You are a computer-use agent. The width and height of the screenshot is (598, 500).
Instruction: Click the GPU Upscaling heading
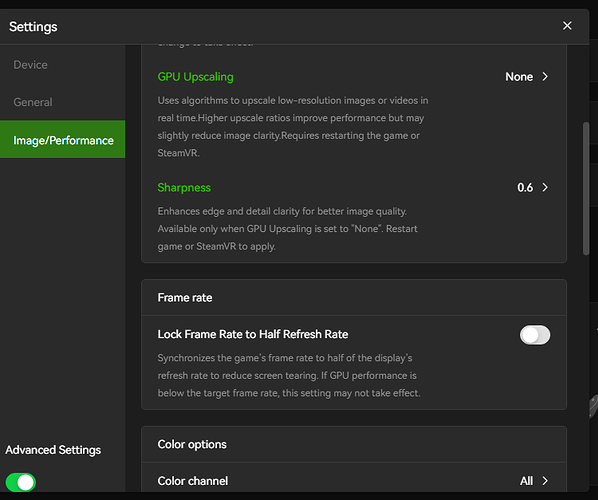tap(195, 77)
